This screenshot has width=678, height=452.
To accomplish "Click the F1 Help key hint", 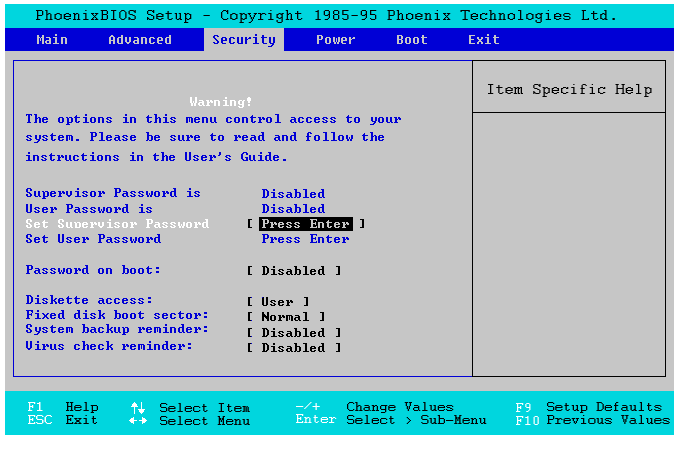I will 62,407.
